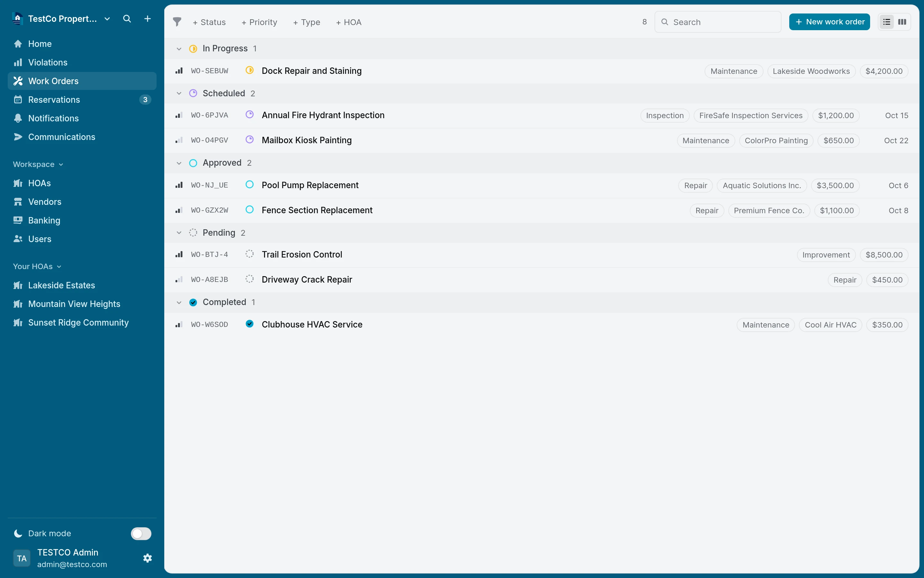Collapse the Pending group

179,233
